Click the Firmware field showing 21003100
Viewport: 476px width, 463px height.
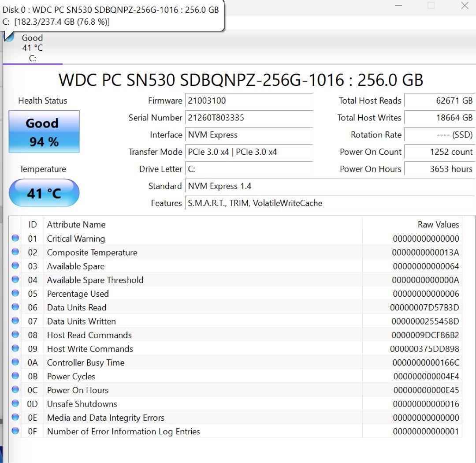pyautogui.click(x=249, y=101)
